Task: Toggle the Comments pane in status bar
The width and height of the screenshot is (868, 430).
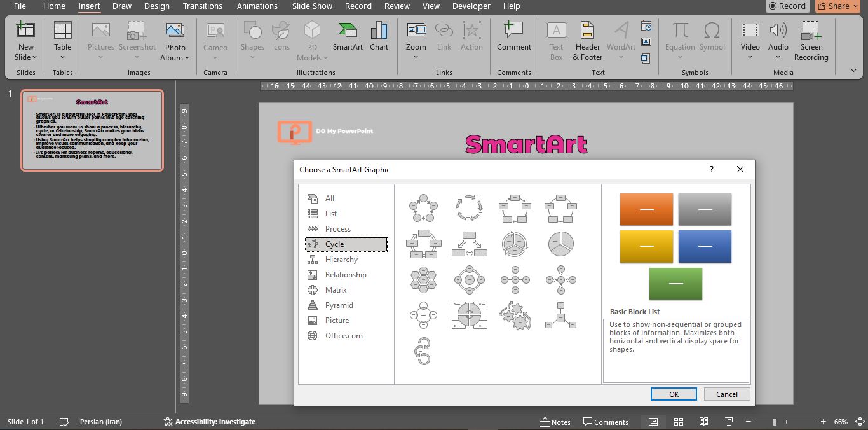Action: 607,422
